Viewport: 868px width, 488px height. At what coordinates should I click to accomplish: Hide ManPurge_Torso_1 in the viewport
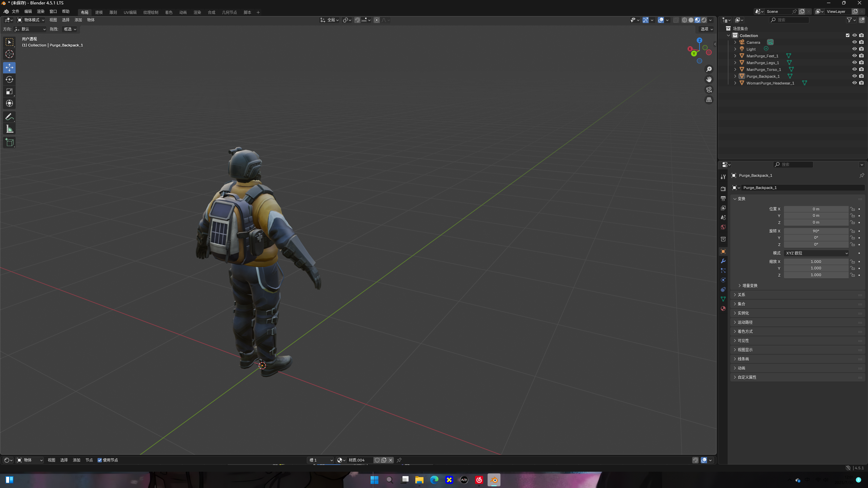(854, 69)
